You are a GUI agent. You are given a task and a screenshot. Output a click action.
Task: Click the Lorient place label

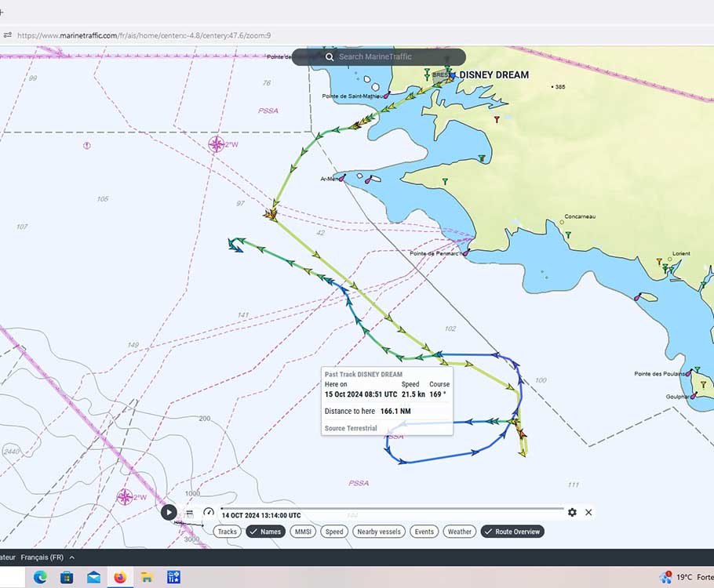tap(681, 253)
